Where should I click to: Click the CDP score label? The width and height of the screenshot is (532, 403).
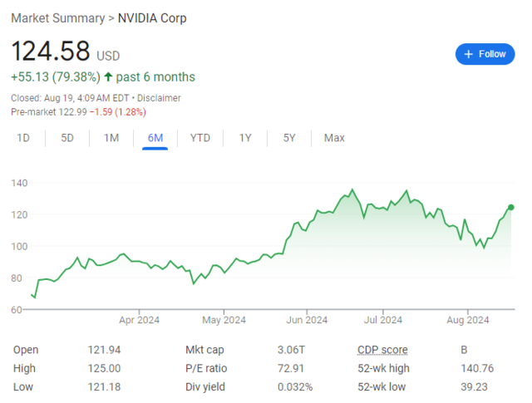click(382, 350)
